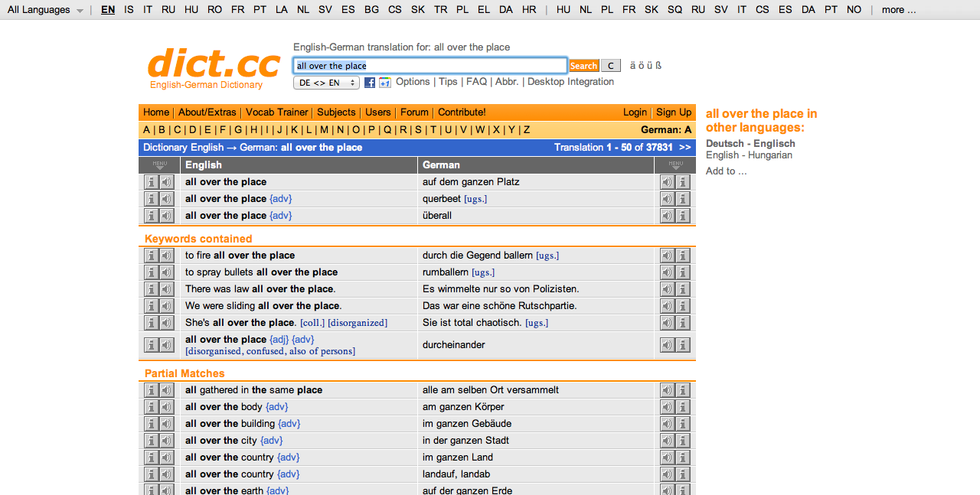980x495 pixels.
Task: Open the English - Hungarian translation link
Action: 749,155
